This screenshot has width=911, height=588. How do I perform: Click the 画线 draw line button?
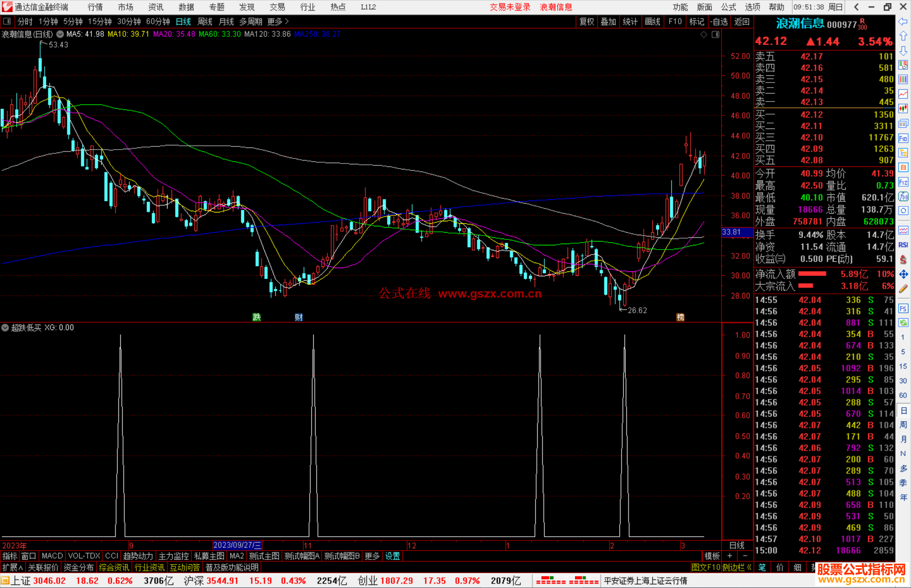(652, 21)
